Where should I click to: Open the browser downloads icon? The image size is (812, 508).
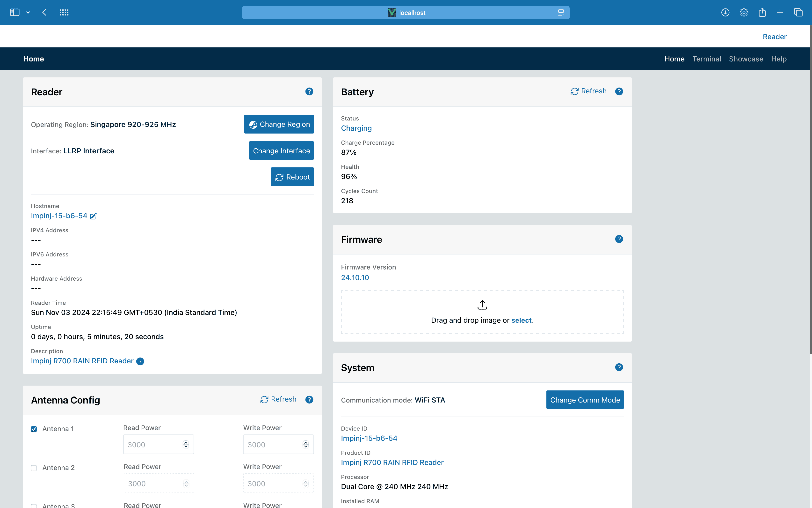(x=725, y=12)
